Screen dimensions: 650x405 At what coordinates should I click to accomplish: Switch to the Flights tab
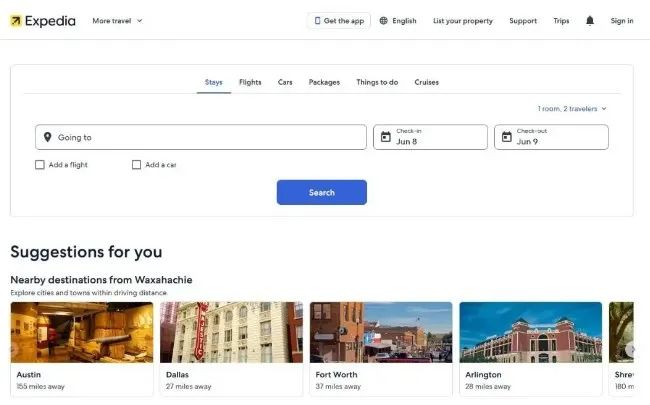click(x=250, y=82)
